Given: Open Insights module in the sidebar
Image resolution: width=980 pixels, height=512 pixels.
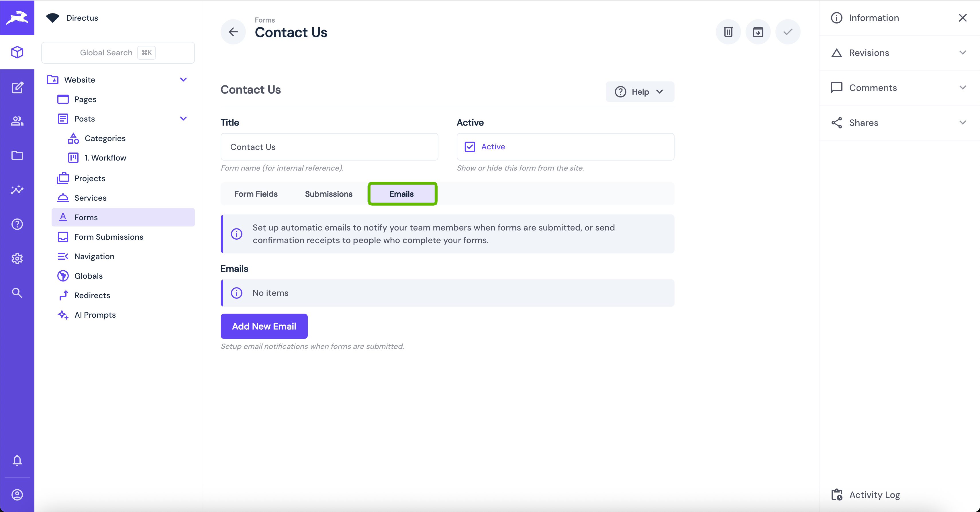Looking at the screenshot, I should tap(17, 189).
